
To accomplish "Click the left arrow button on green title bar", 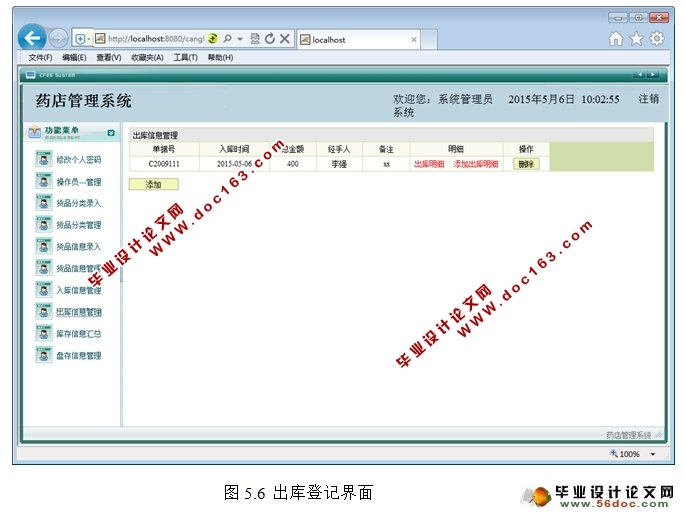I will pyautogui.click(x=639, y=75).
